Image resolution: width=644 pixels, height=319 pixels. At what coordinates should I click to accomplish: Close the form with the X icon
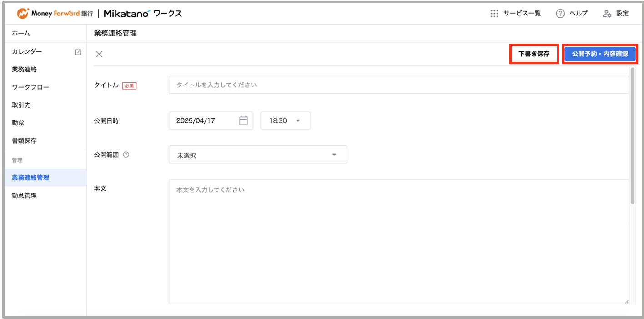[x=99, y=54]
